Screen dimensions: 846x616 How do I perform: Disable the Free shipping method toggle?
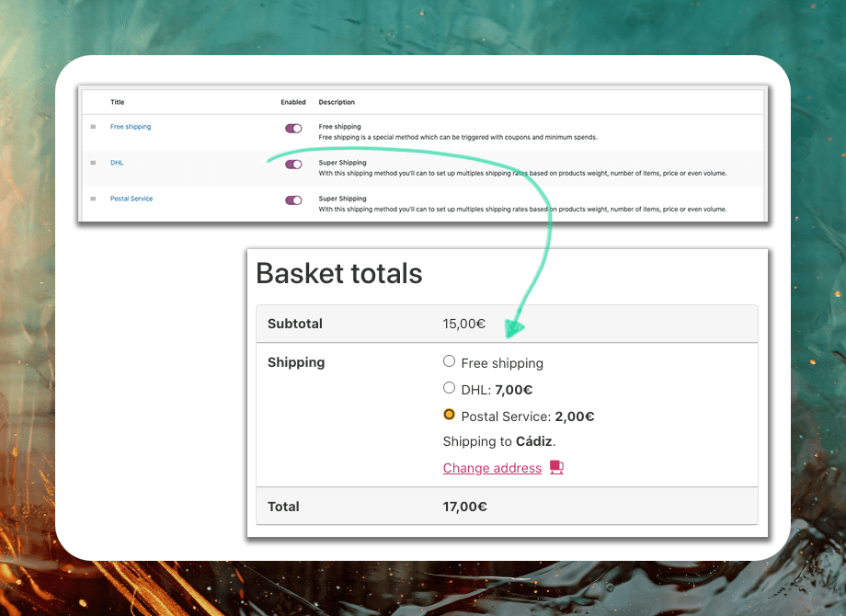[293, 129]
